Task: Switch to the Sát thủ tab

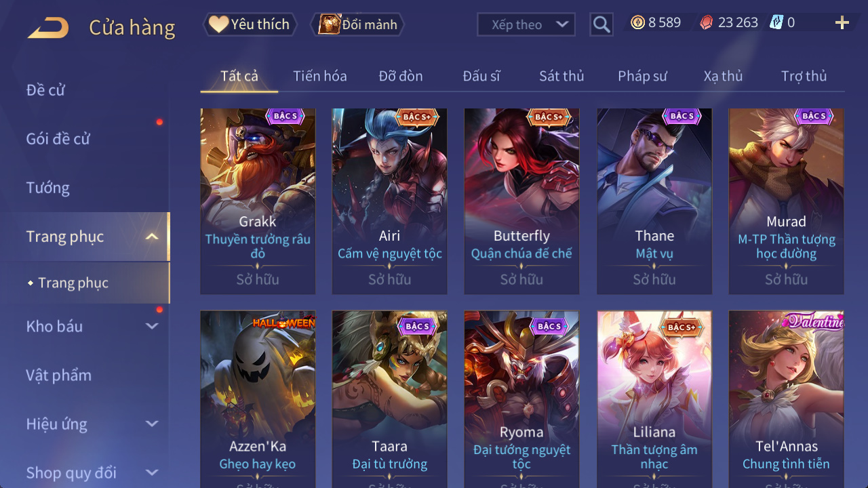Action: coord(561,76)
